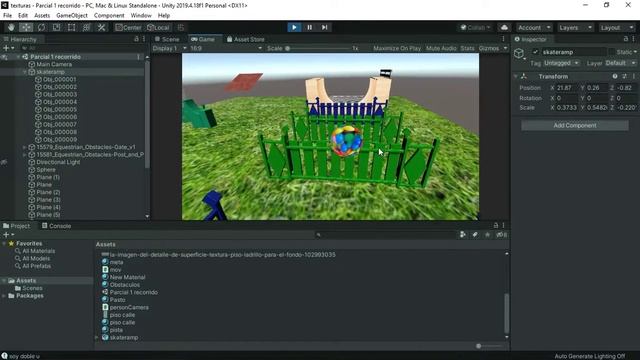This screenshot has width=640, height=360.
Task: Toggle Local handle rotation button
Action: pos(158,27)
